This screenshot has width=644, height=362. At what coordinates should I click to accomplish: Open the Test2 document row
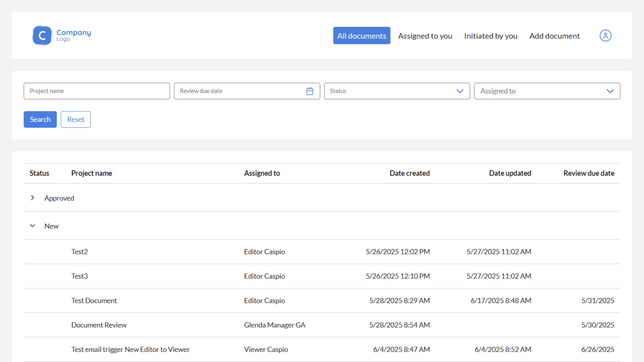coord(79,252)
